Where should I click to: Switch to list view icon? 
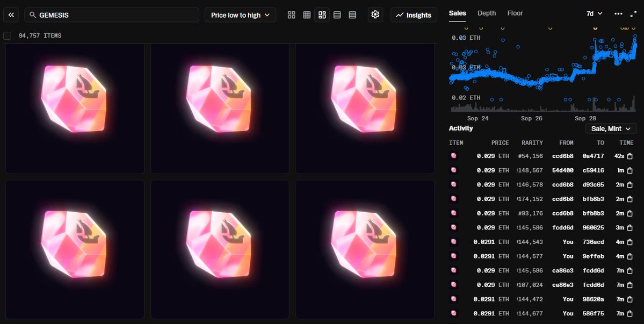[337, 15]
